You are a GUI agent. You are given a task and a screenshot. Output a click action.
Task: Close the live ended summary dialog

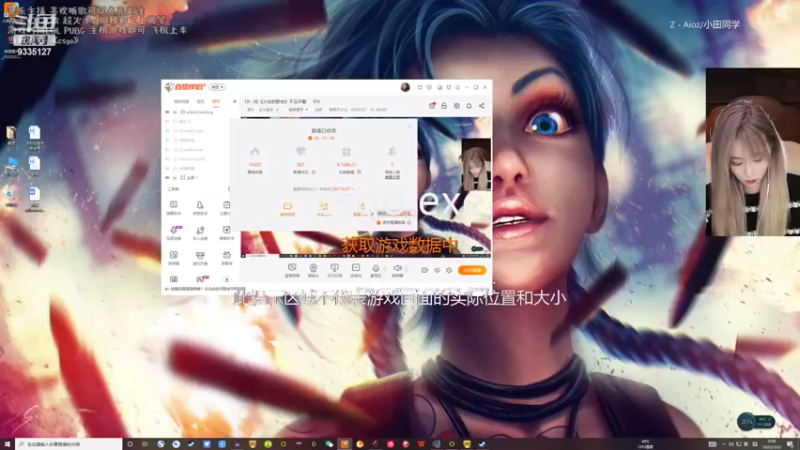coord(410,126)
